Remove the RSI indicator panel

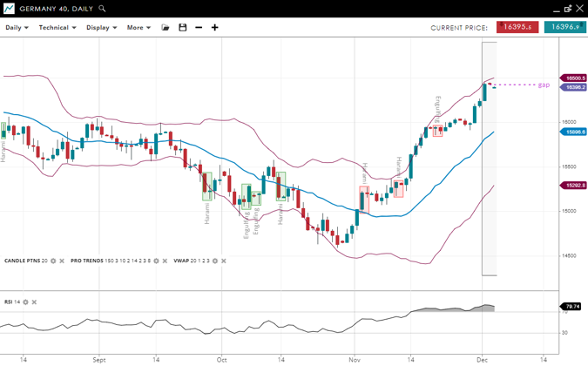pos(34,302)
